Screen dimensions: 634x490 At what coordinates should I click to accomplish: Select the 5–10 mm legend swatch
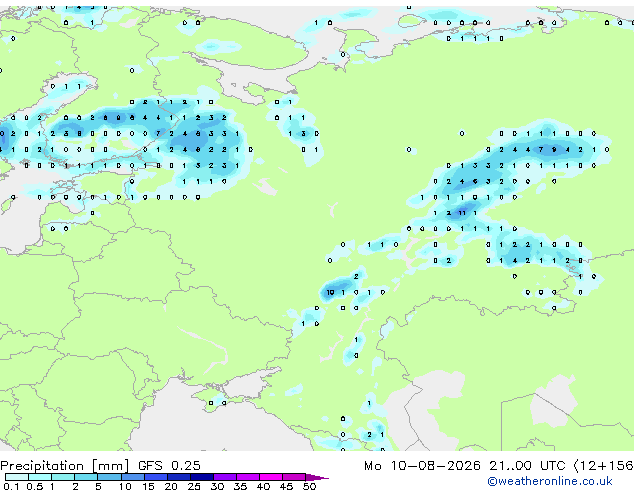coord(109,477)
